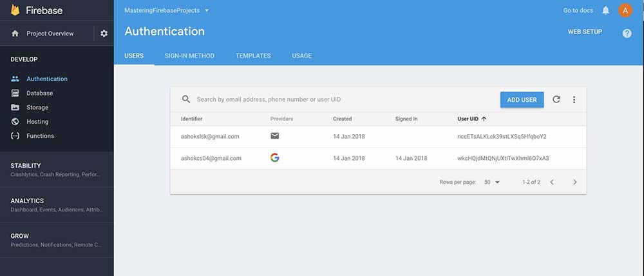This screenshot has height=276, width=644.
Task: Click the user account avatar
Action: pos(625,10)
